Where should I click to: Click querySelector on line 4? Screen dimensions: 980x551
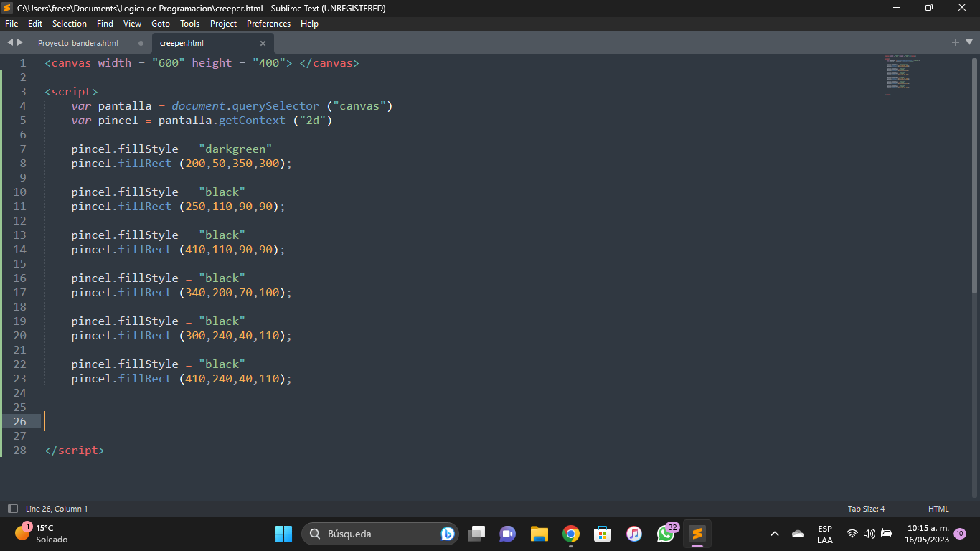(x=275, y=106)
